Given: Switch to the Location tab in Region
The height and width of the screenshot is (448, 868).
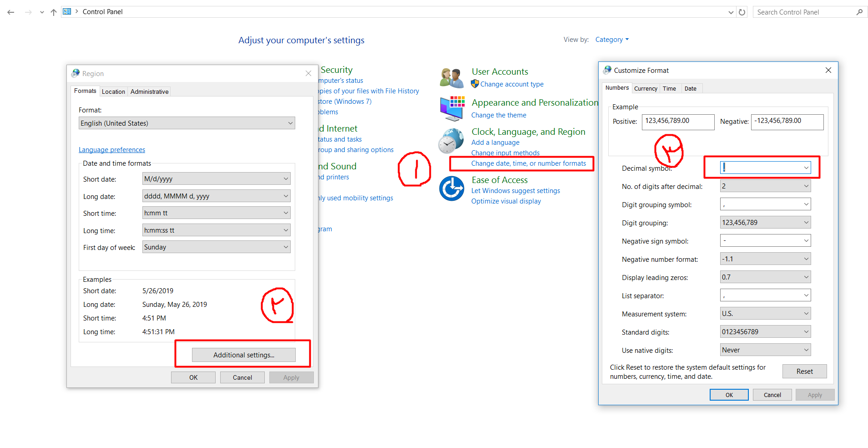Looking at the screenshot, I should (113, 92).
